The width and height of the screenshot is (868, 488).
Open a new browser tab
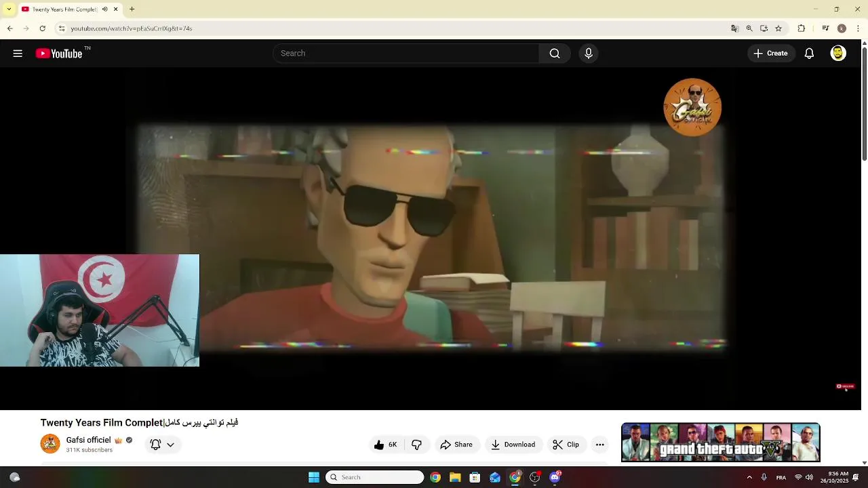(x=132, y=9)
